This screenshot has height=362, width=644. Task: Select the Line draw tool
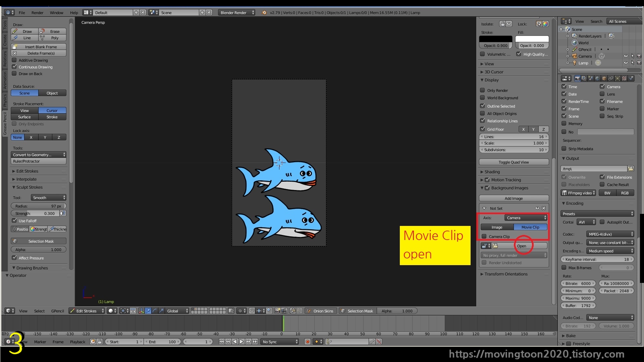(x=24, y=38)
